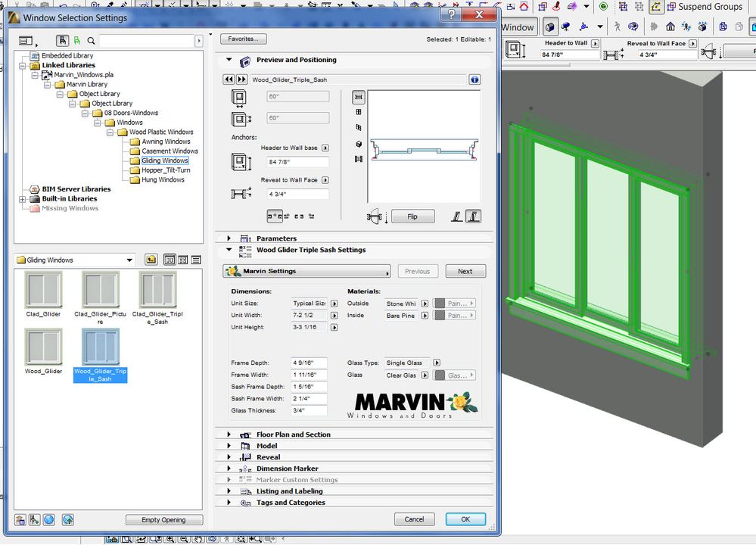Expand the Floor Plan and Section panel
The image size is (756, 545).
click(229, 434)
